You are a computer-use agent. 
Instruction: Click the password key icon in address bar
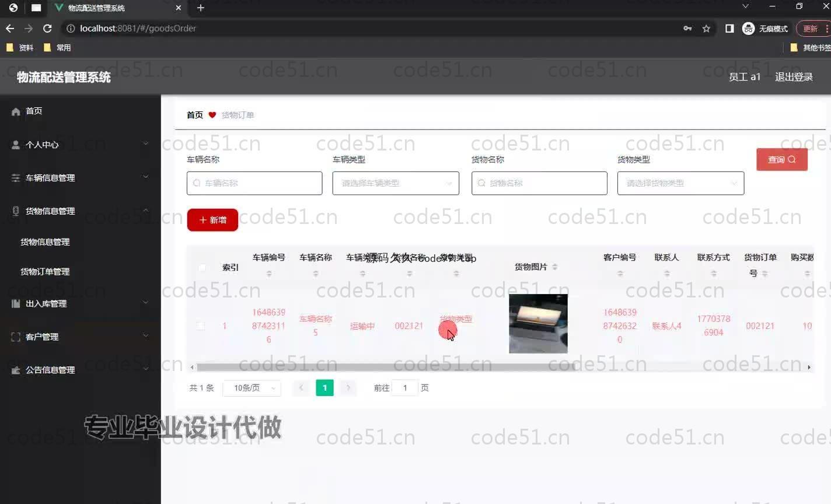[x=687, y=28]
